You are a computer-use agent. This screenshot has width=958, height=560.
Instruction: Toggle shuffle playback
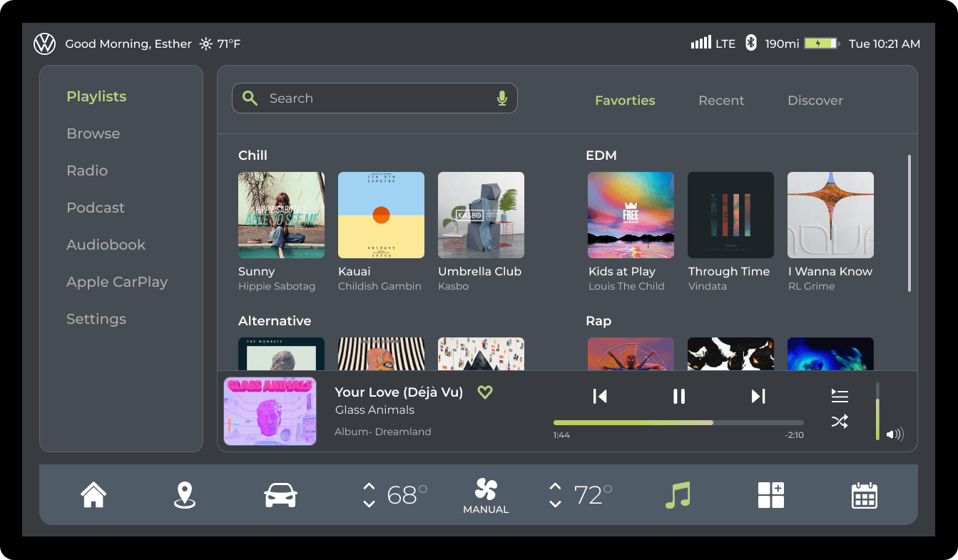[840, 422]
